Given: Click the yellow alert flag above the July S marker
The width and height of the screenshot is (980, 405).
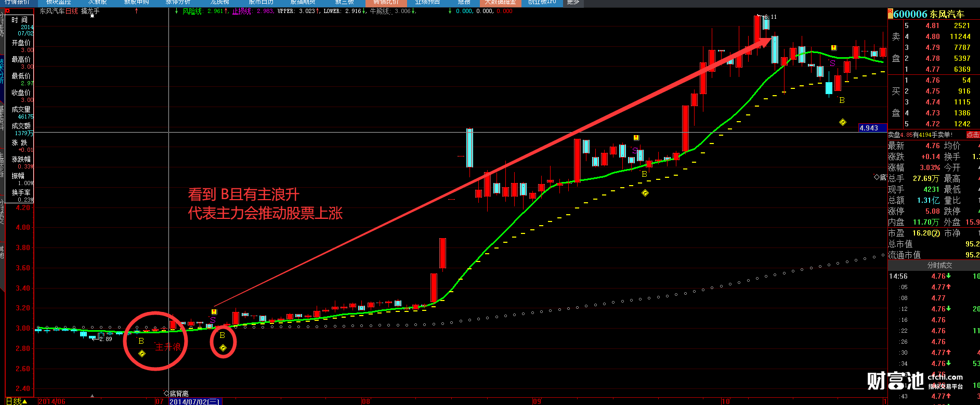Looking at the screenshot, I should pyautogui.click(x=214, y=312).
